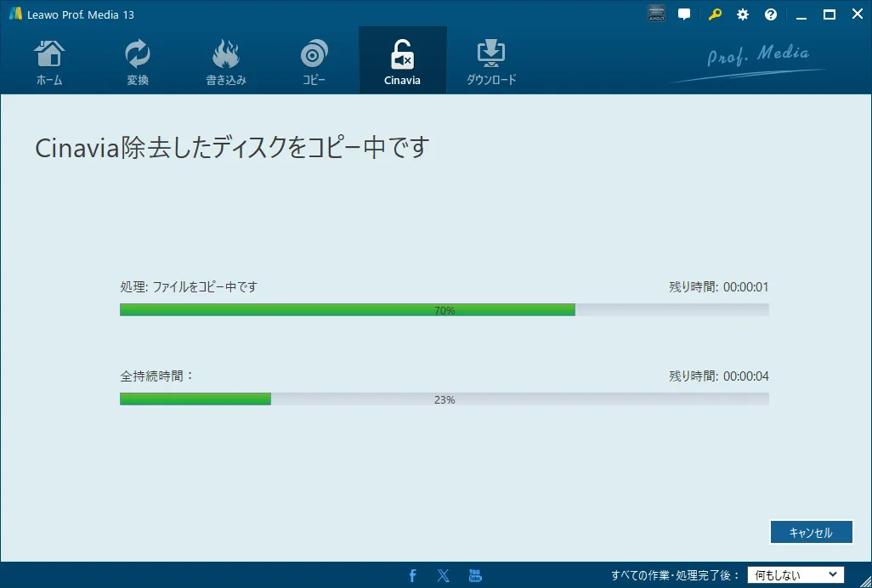The height and width of the screenshot is (588, 872).
Task: Click the 70% file copy progress bar
Action: (x=444, y=310)
